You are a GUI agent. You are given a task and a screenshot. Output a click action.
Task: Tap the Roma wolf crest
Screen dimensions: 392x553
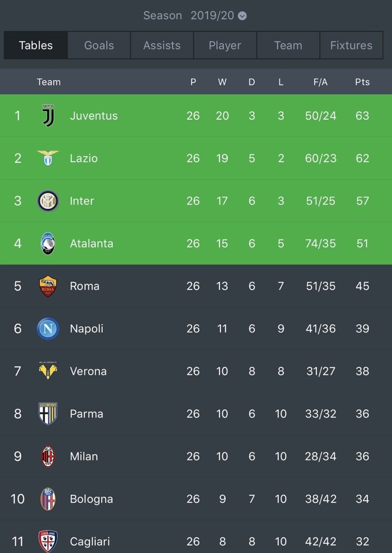[48, 286]
